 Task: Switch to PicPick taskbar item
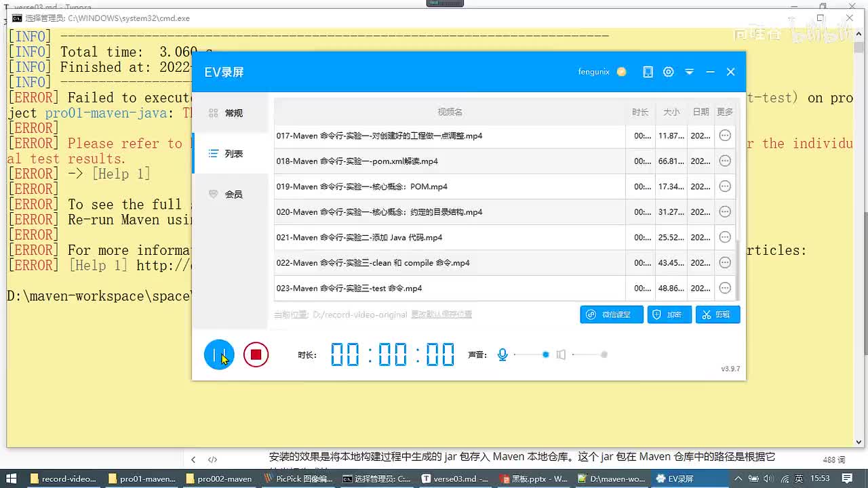pyautogui.click(x=297, y=479)
